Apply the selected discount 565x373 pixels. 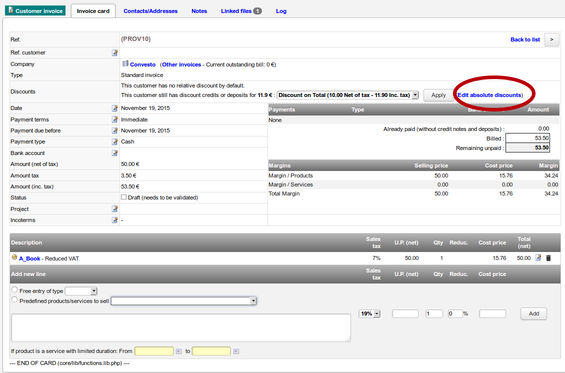(x=439, y=95)
